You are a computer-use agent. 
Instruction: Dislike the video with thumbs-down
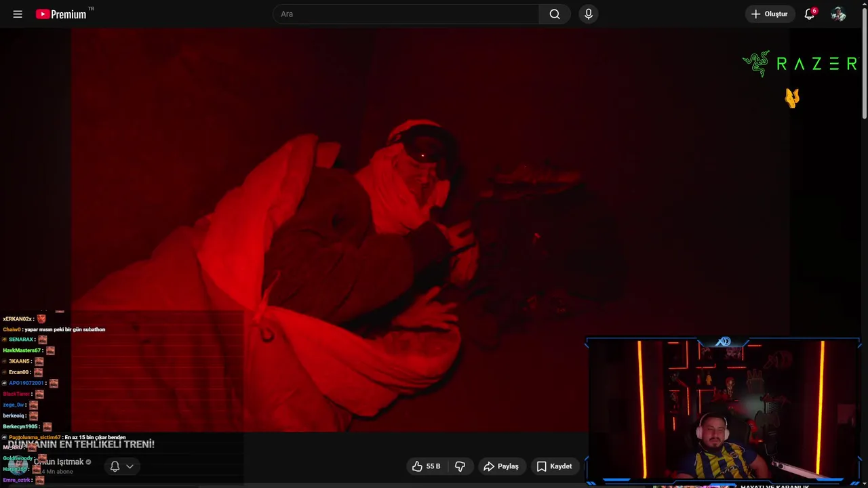(x=460, y=466)
